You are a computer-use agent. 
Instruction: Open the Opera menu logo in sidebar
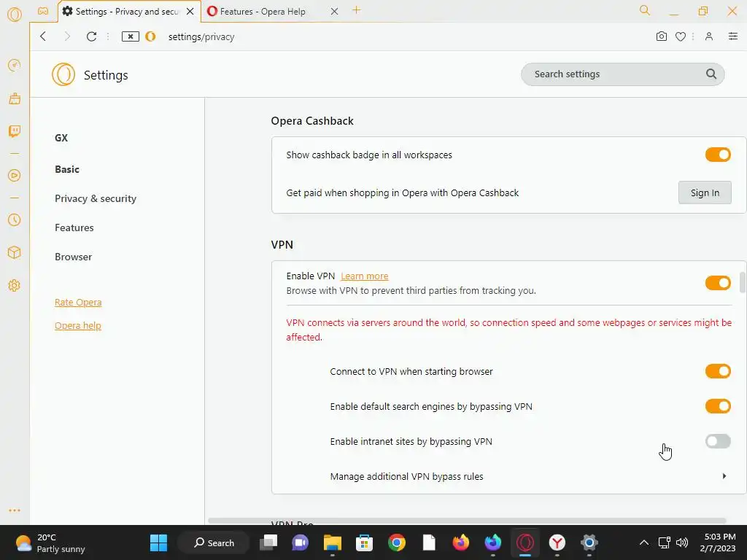click(x=15, y=15)
